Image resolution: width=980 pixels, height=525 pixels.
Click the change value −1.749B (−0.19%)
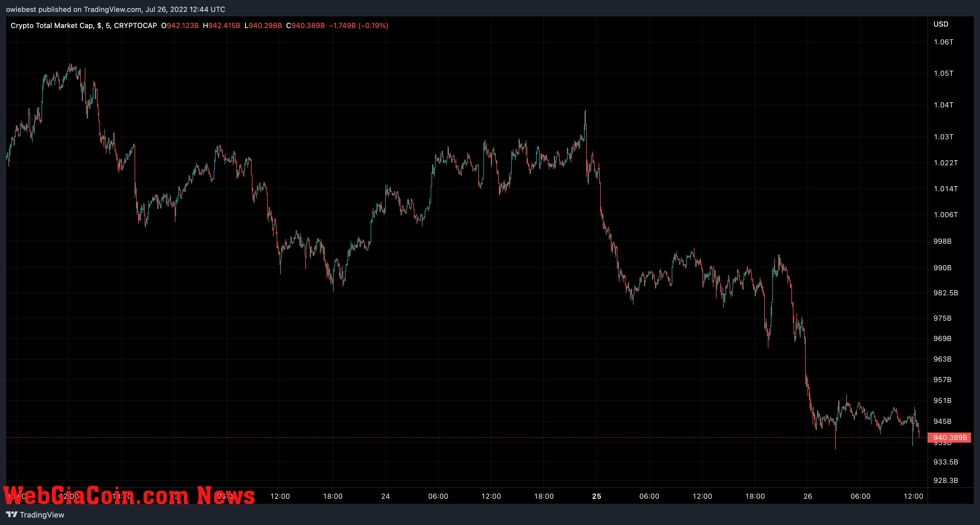tap(358, 25)
